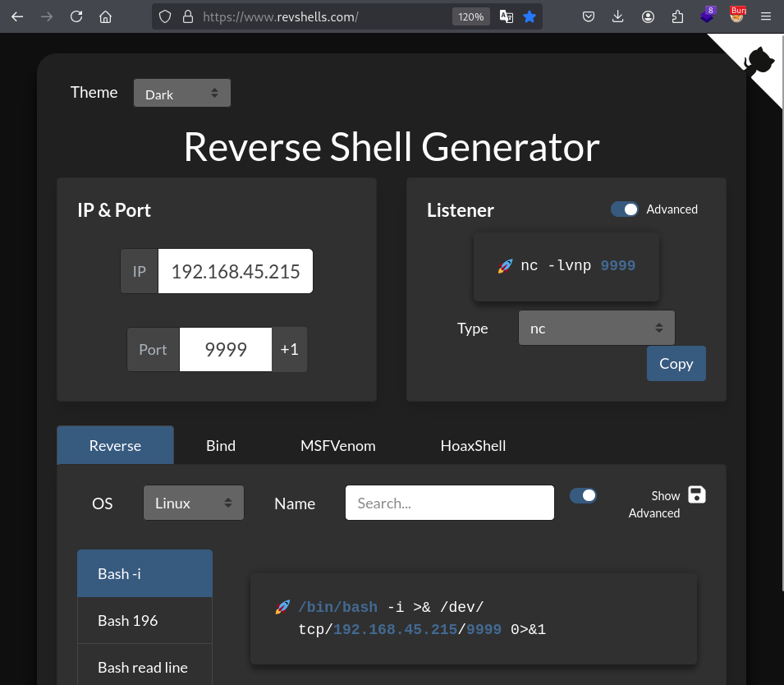Select the Bash 196 payload

[145, 620]
